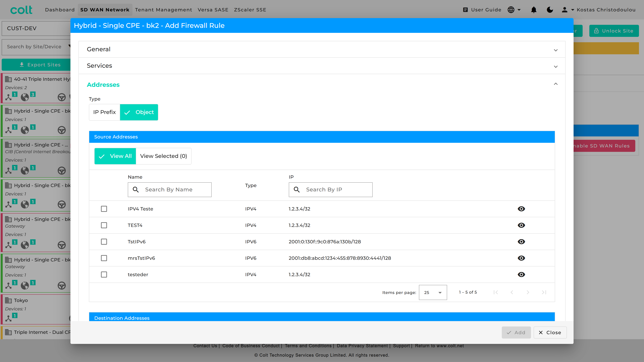This screenshot has height=362, width=644.
Task: Collapse the Addresses section
Action: point(555,84)
